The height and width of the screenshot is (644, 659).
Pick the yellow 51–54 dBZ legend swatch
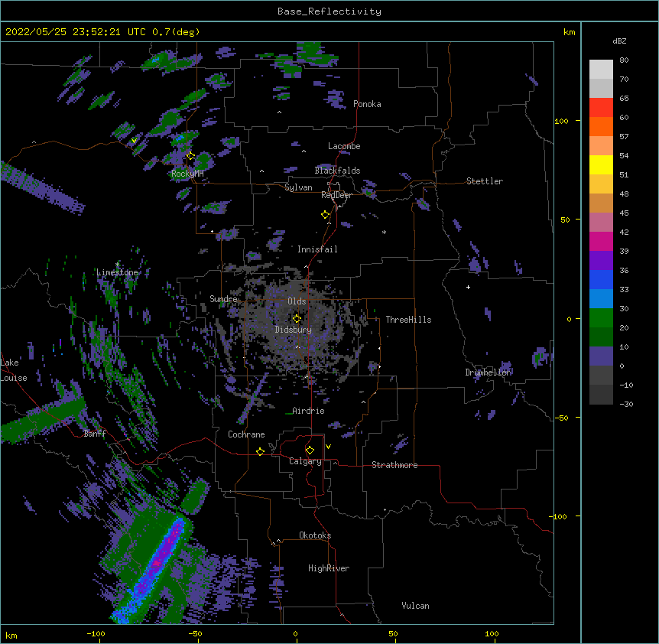coord(601,164)
